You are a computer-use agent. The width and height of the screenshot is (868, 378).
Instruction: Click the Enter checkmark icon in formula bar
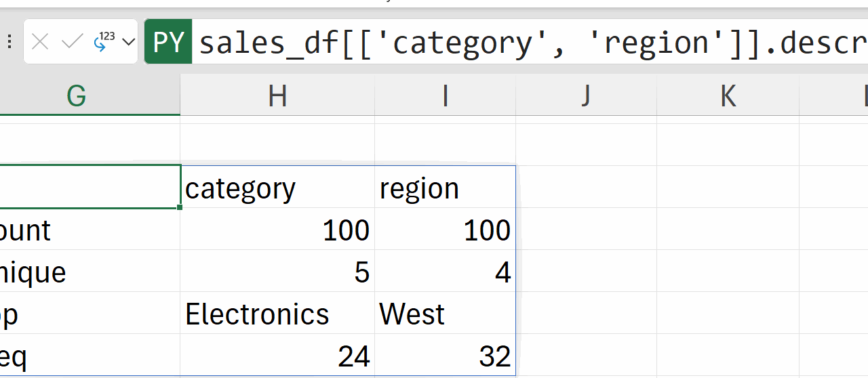71,43
